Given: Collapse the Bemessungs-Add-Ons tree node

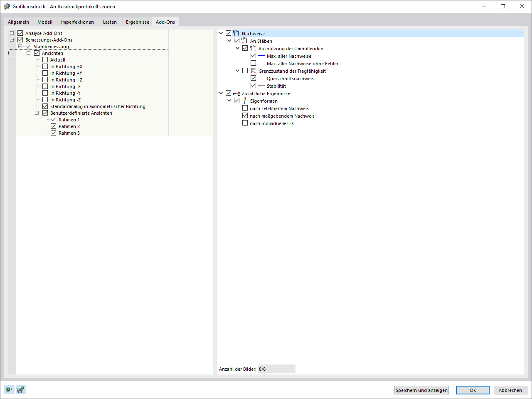Looking at the screenshot, I should click(x=12, y=40).
